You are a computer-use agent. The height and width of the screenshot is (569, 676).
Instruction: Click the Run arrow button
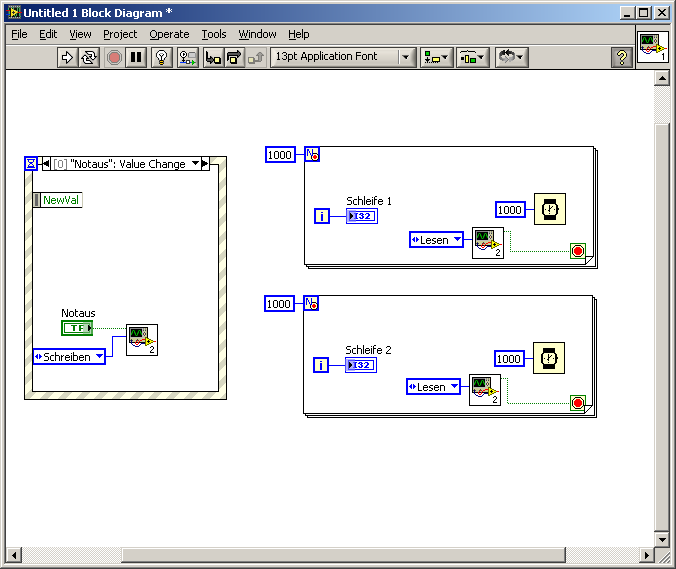[x=67, y=57]
